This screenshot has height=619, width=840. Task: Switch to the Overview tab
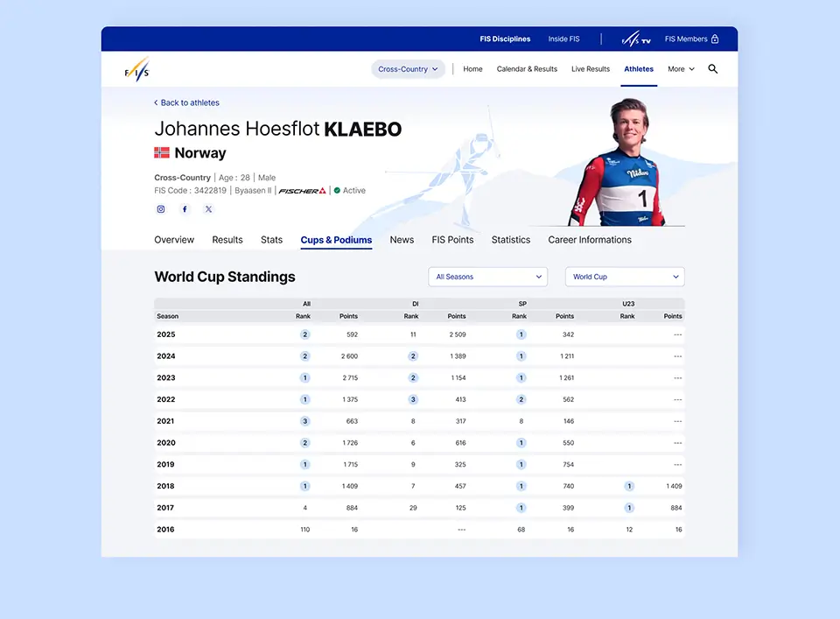tap(174, 240)
